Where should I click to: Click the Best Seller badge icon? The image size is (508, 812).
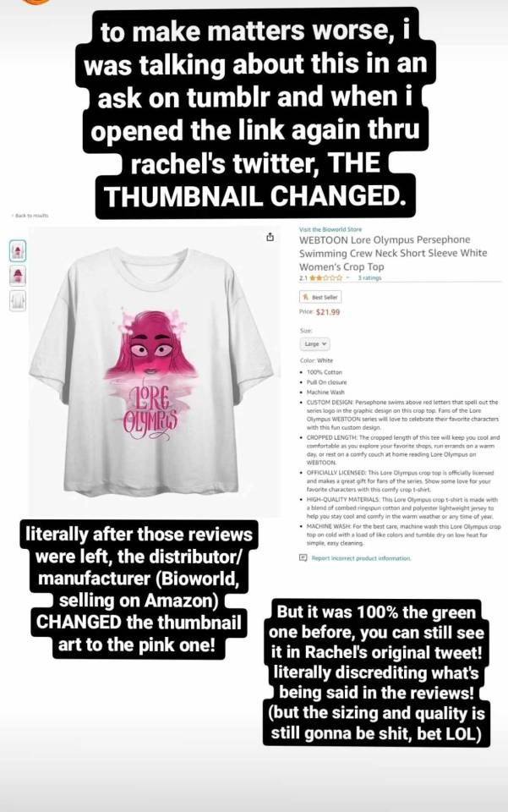(306, 297)
